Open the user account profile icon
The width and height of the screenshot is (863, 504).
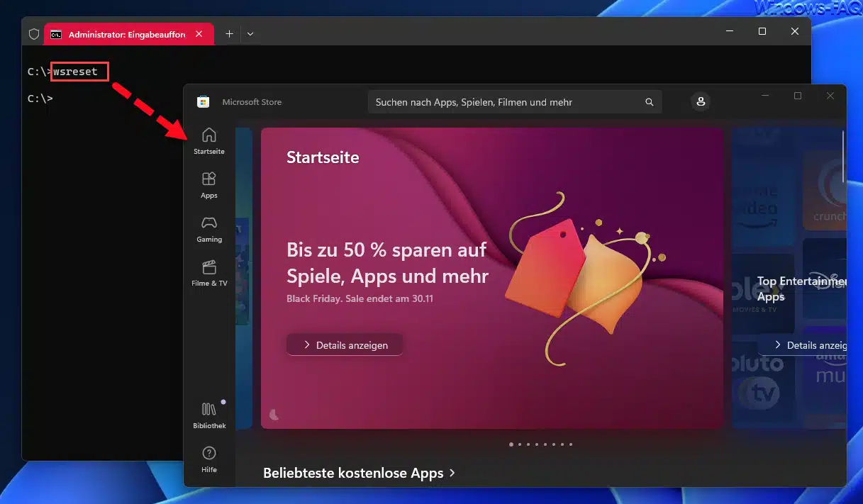tap(701, 102)
